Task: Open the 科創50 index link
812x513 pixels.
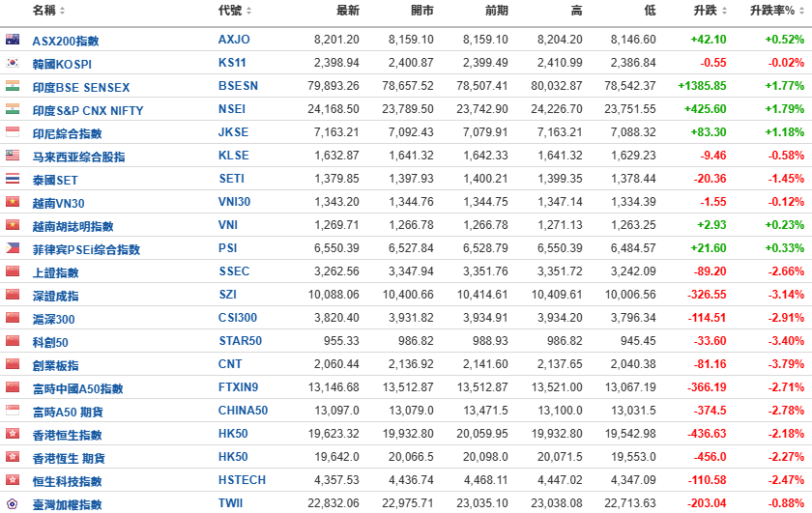Action: (50, 342)
